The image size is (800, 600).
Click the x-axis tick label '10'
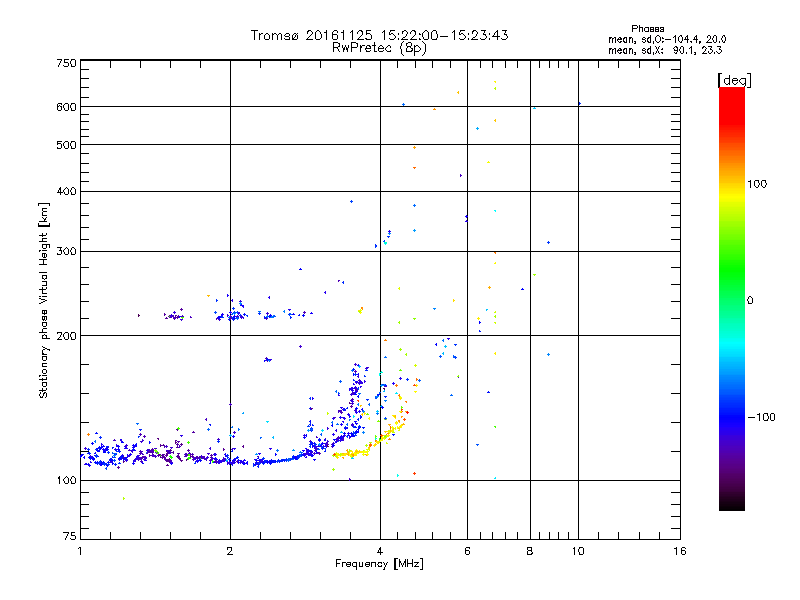pyautogui.click(x=578, y=551)
